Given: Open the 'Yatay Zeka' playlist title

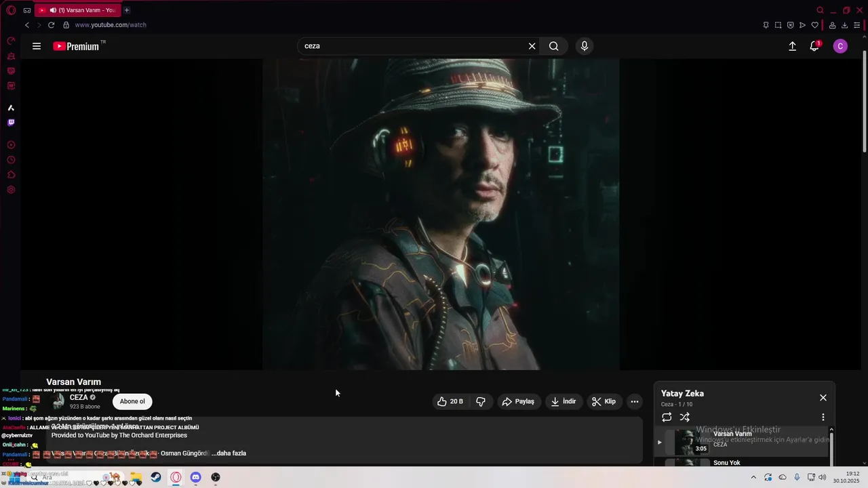Looking at the screenshot, I should pyautogui.click(x=682, y=393).
